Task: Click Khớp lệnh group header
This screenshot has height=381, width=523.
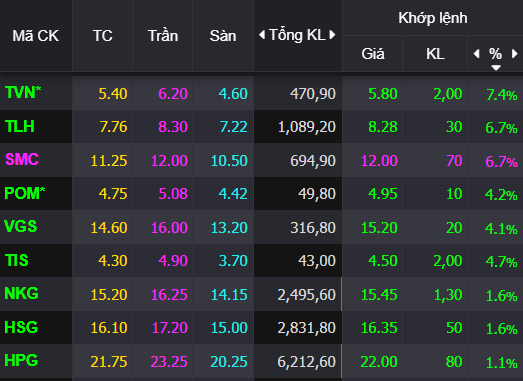Action: pos(433,18)
